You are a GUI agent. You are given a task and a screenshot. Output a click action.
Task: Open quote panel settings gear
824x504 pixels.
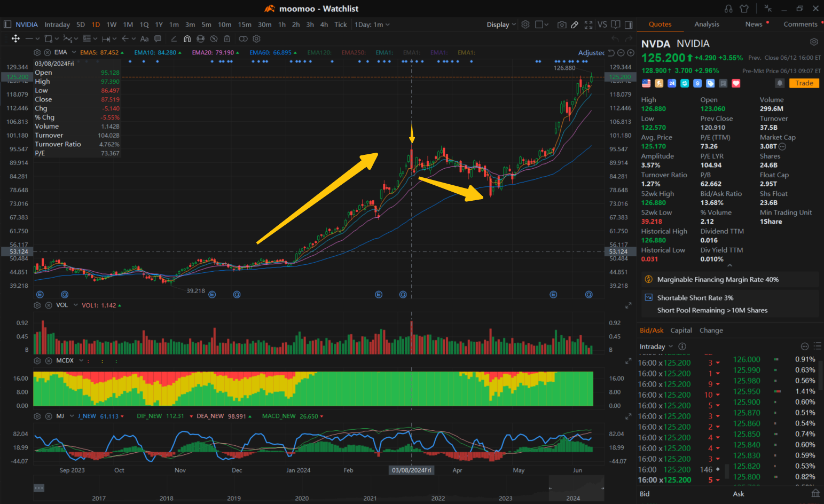point(814,42)
